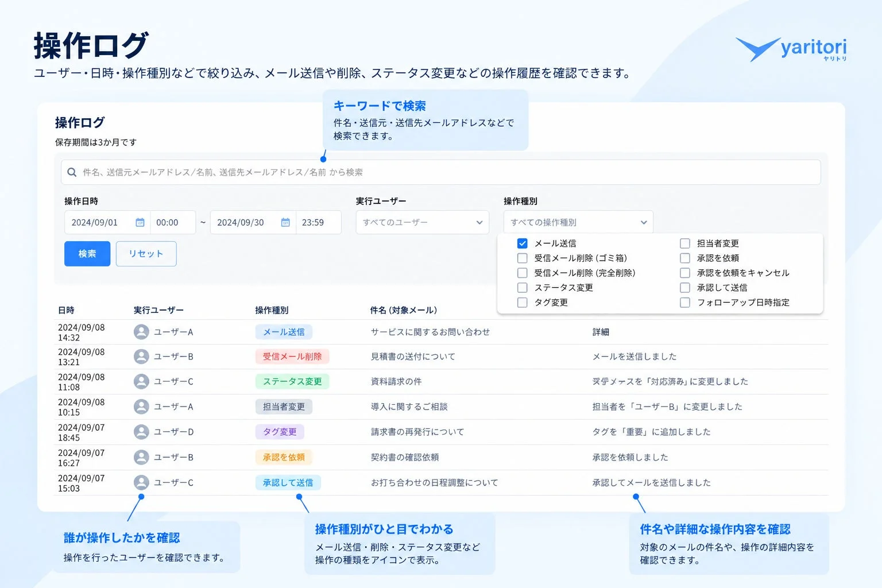This screenshot has width=882, height=588.
Task: Check 受信メール削除 (ゴミ箱) option
Action: pos(522,258)
